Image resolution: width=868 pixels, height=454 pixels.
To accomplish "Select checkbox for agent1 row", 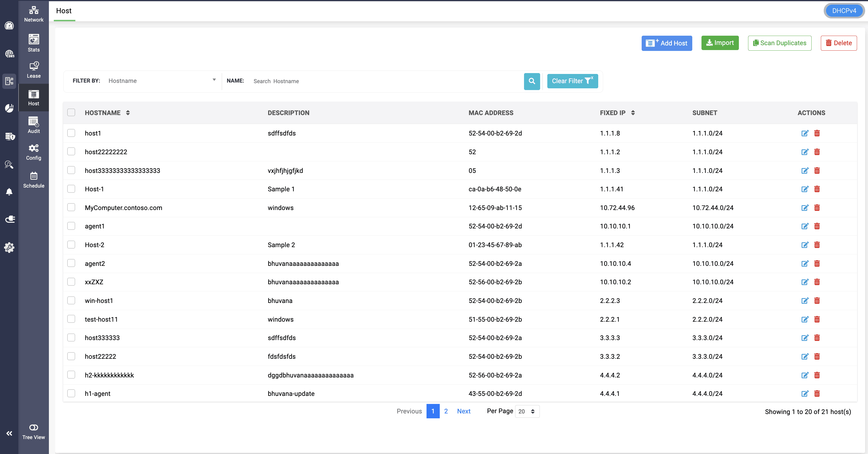I will [x=71, y=226].
